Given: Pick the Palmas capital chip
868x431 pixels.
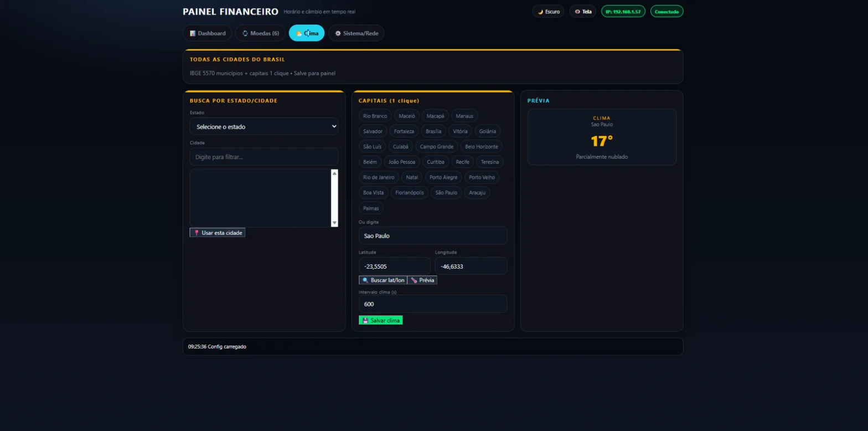Looking at the screenshot, I should [371, 208].
